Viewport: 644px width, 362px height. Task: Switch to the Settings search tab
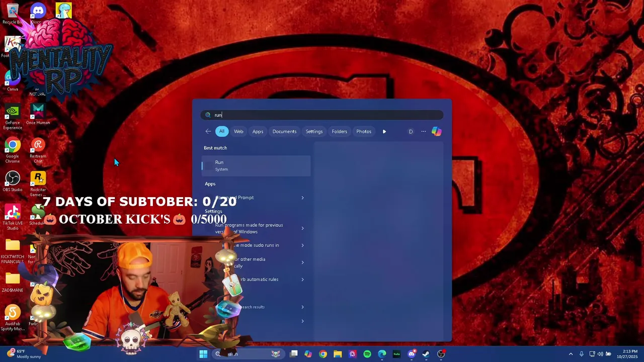[314, 132]
